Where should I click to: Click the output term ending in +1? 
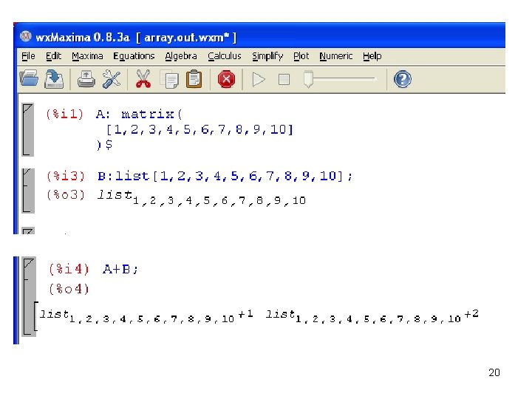point(146,316)
